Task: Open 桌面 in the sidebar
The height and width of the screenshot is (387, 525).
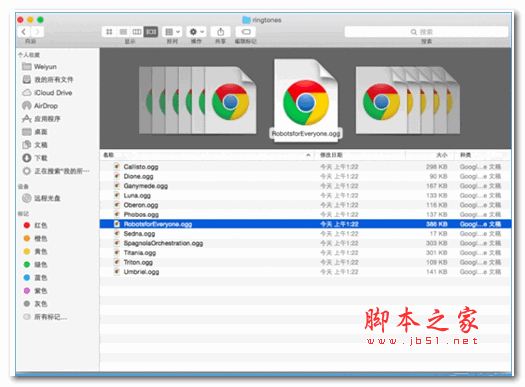Action: pos(34,132)
